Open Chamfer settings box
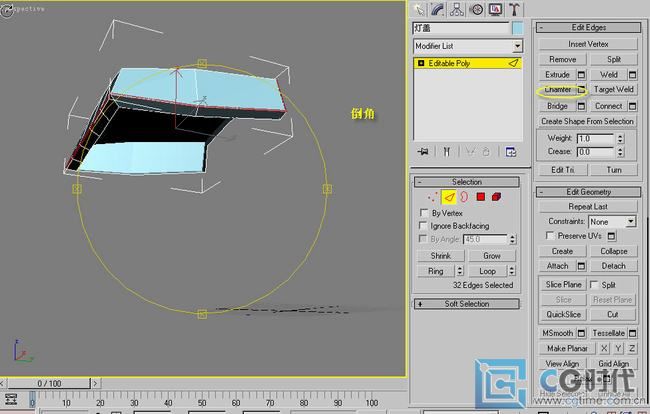The height and width of the screenshot is (414, 650). coord(581,90)
